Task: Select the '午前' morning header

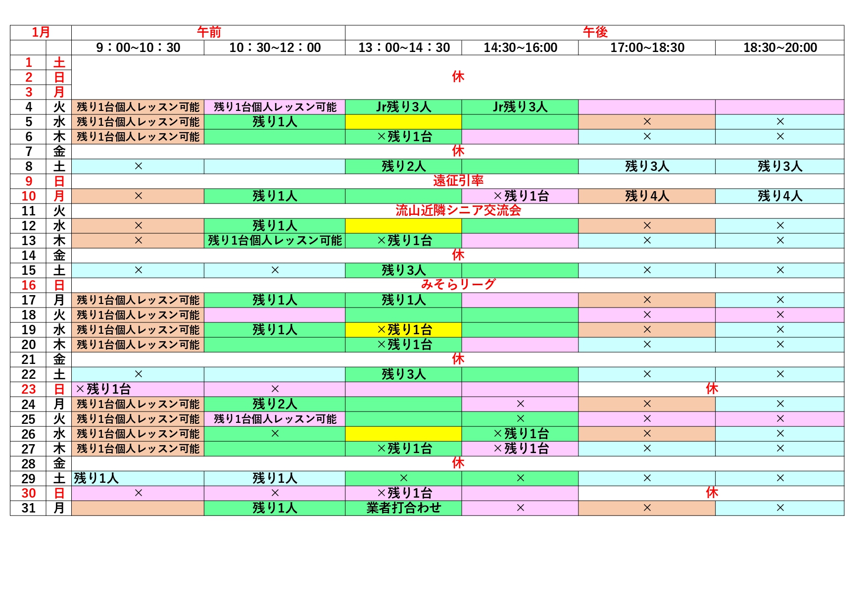Action: click(208, 33)
